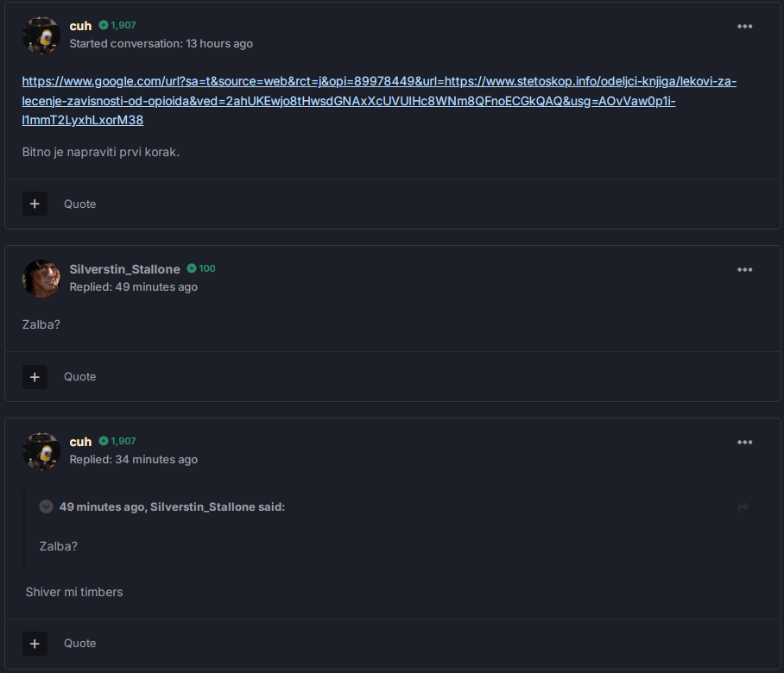
Task: Open quoted post header '49 minutes ago' link
Action: 102,506
